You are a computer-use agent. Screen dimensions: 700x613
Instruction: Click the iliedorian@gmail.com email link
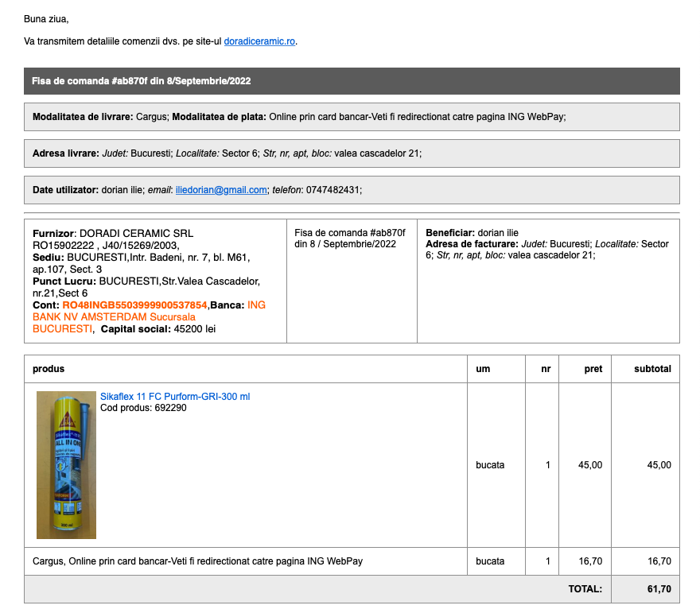[221, 190]
